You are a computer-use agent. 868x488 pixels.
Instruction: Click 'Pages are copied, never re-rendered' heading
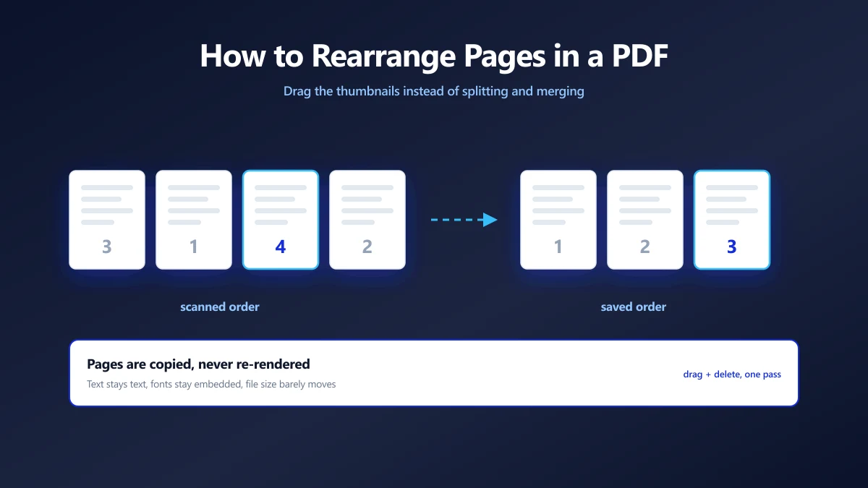[x=198, y=364]
